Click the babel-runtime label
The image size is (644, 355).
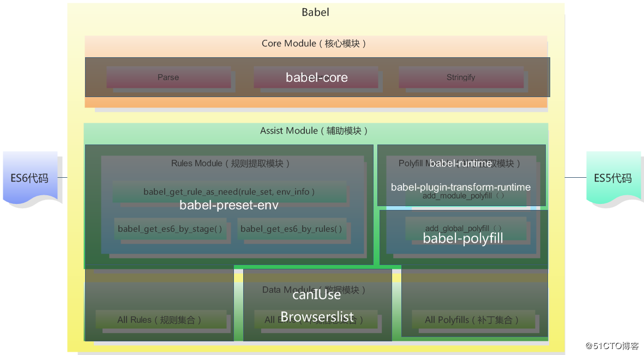click(461, 163)
